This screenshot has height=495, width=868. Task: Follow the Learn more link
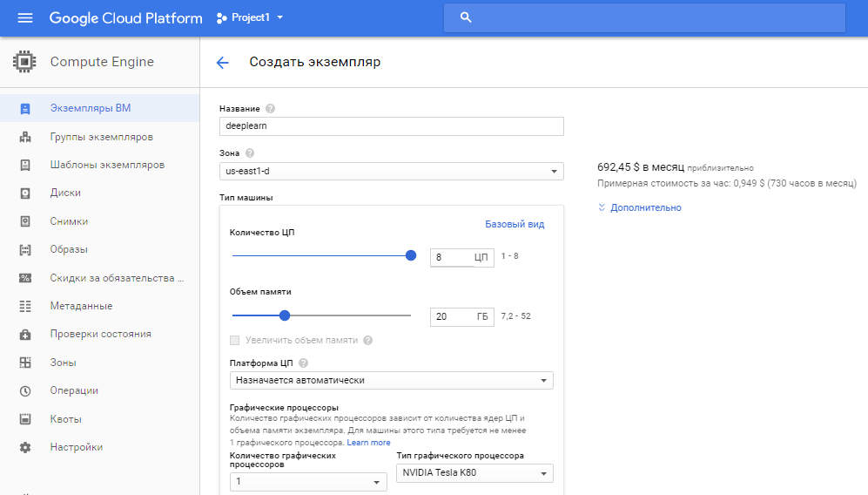[369, 443]
